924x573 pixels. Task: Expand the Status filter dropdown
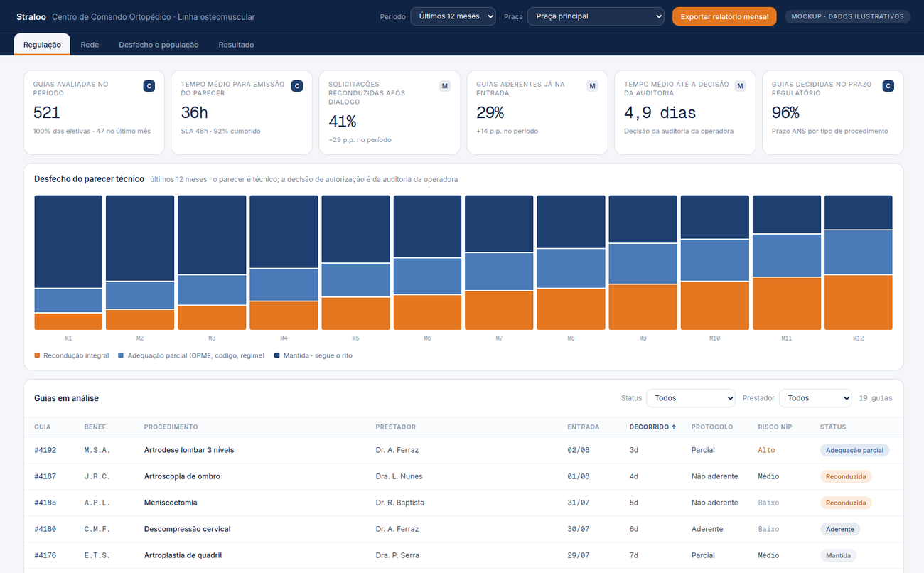[x=690, y=398]
